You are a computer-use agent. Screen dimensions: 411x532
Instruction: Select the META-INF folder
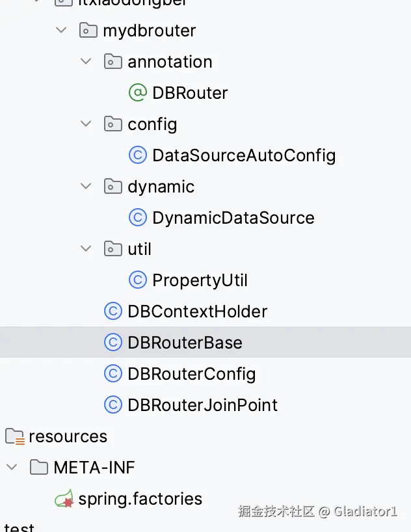click(94, 468)
